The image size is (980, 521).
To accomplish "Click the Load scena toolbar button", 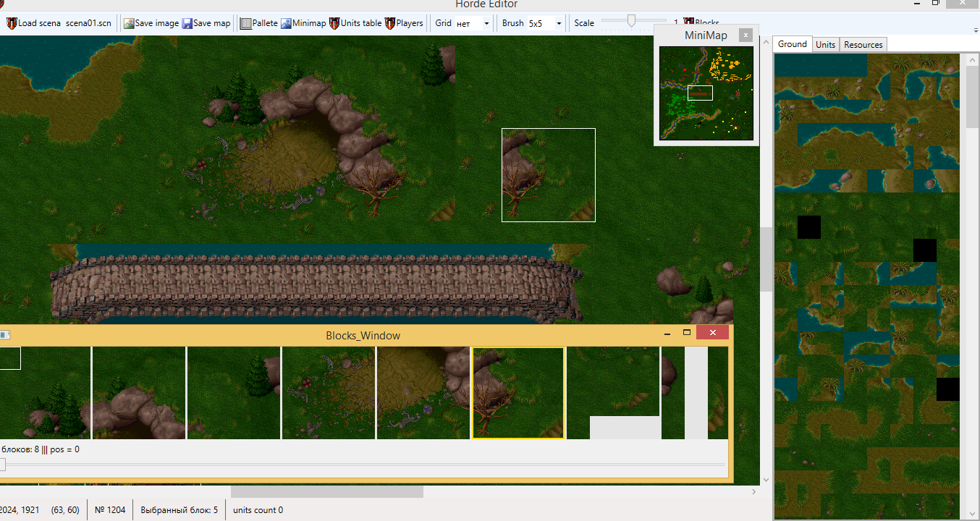I will [x=33, y=23].
